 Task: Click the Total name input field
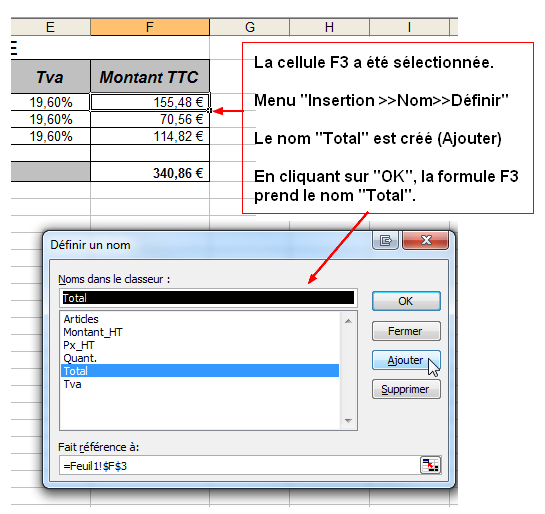point(208,298)
